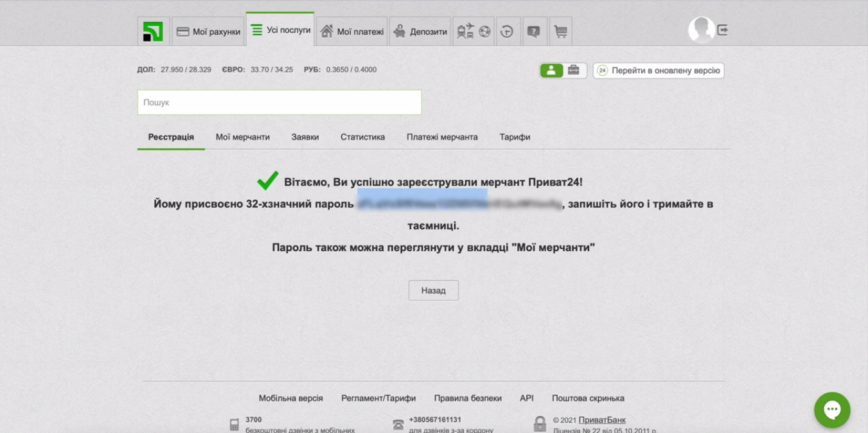The width and height of the screenshot is (868, 433).
Task: Open the Мобільна версія footer link
Action: click(291, 398)
